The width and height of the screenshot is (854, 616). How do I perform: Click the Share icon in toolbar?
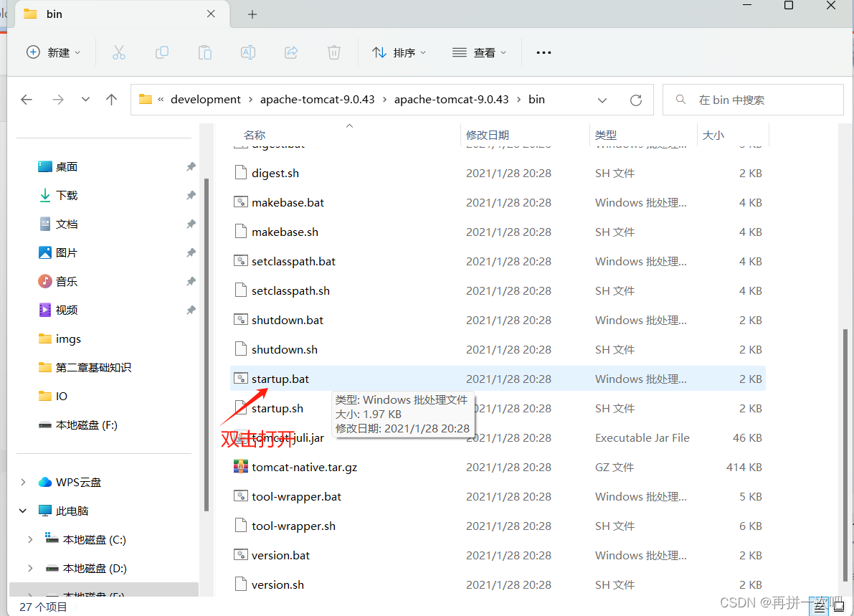click(291, 53)
